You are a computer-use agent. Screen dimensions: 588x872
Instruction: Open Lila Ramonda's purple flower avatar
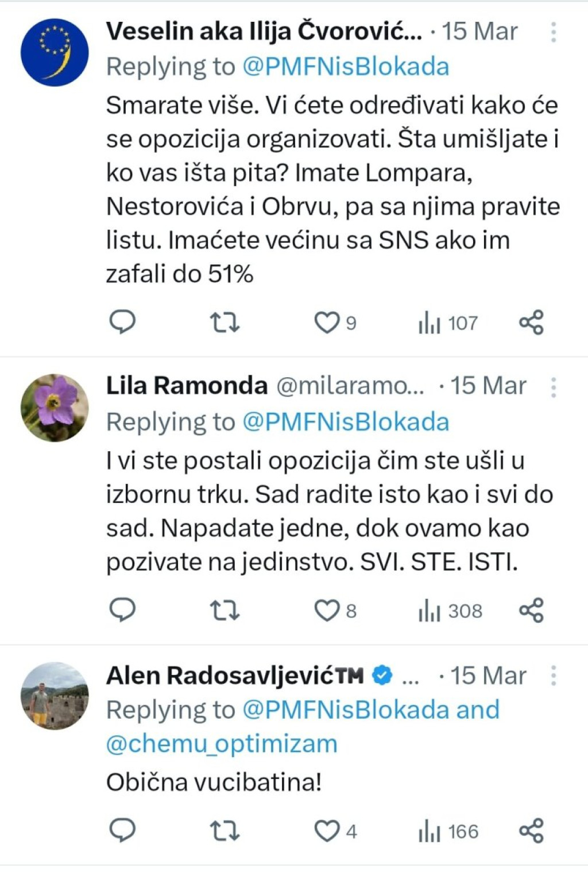coord(55,408)
